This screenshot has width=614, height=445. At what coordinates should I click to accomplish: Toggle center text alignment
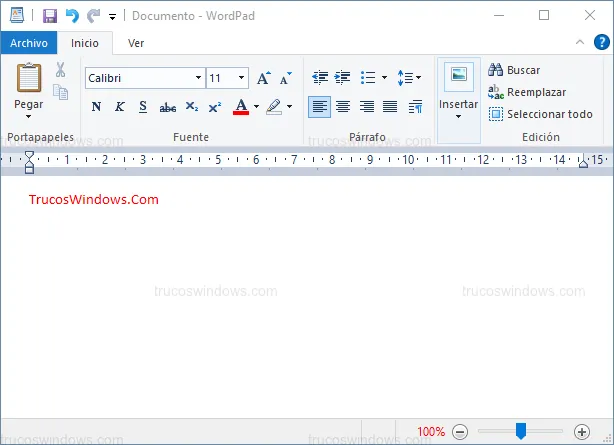[x=343, y=107]
